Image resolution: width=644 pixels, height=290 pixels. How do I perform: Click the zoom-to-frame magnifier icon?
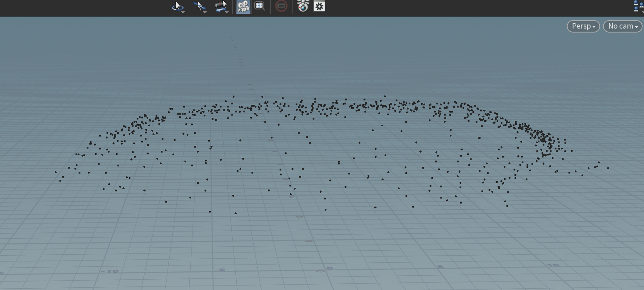tap(260, 6)
